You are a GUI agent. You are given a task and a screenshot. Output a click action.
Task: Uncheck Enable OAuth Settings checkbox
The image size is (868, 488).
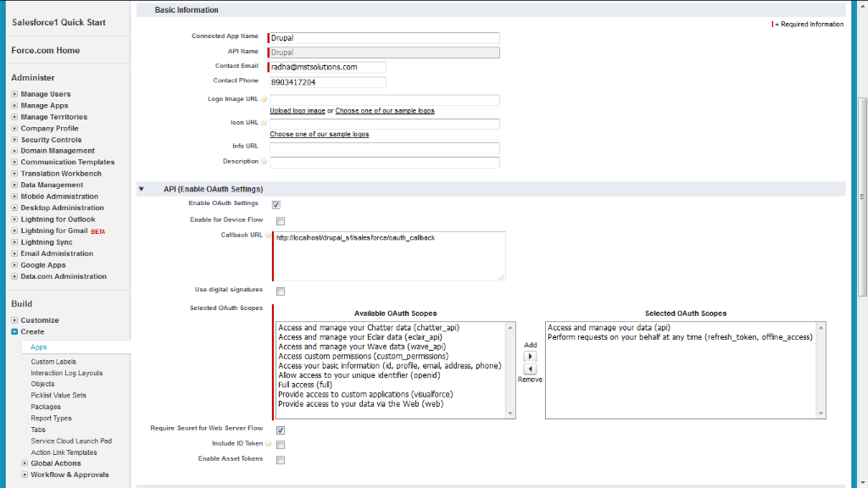[x=275, y=205]
